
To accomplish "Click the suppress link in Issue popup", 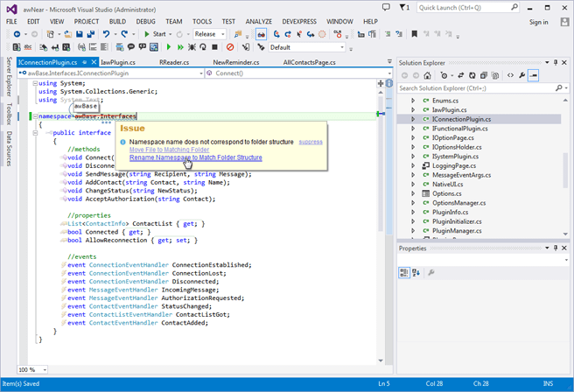I will pyautogui.click(x=311, y=142).
